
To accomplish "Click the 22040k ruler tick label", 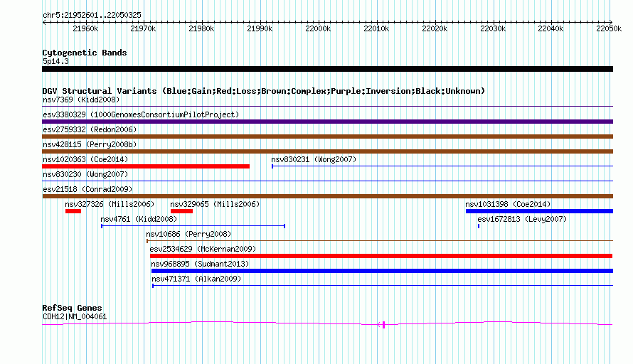I will [550, 28].
